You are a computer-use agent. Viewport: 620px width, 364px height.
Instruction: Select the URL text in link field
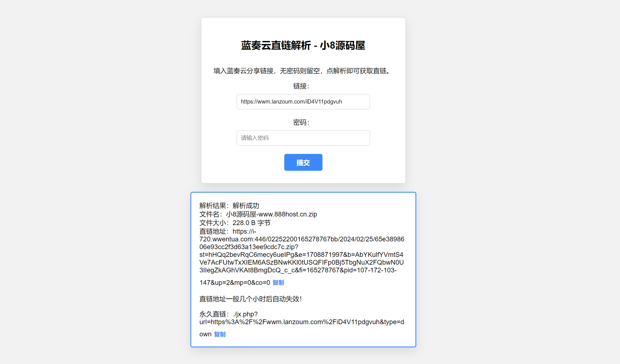click(303, 101)
